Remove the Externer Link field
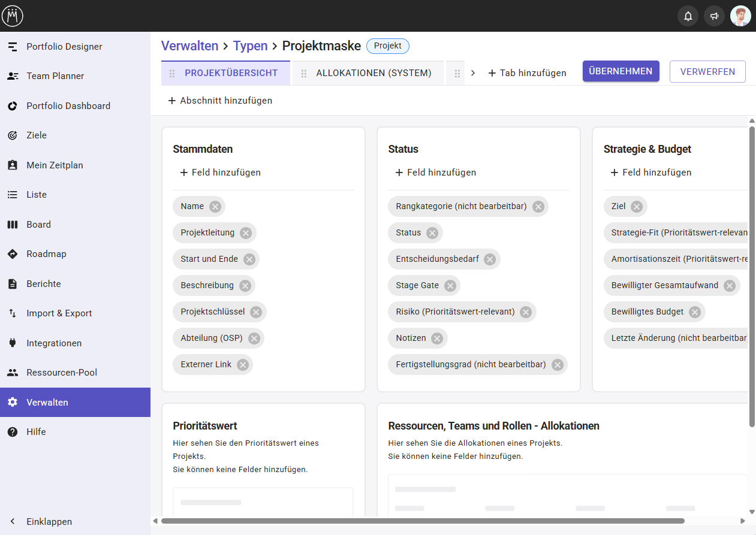Screen dimensions: 756x535 (x=243, y=365)
